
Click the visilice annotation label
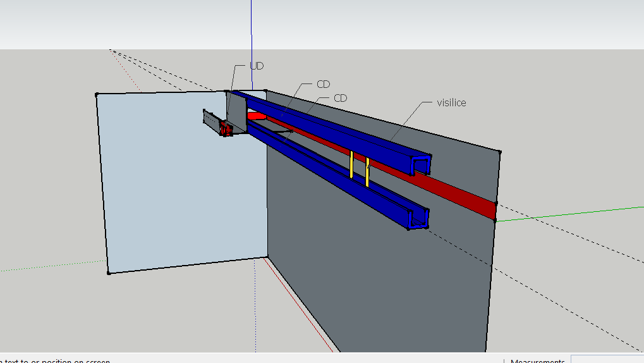[x=451, y=102]
